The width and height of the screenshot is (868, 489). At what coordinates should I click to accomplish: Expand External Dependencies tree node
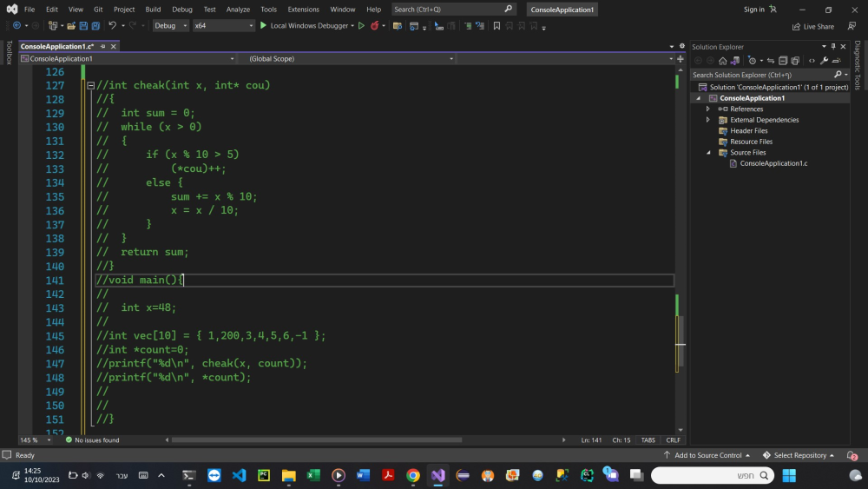pos(707,120)
